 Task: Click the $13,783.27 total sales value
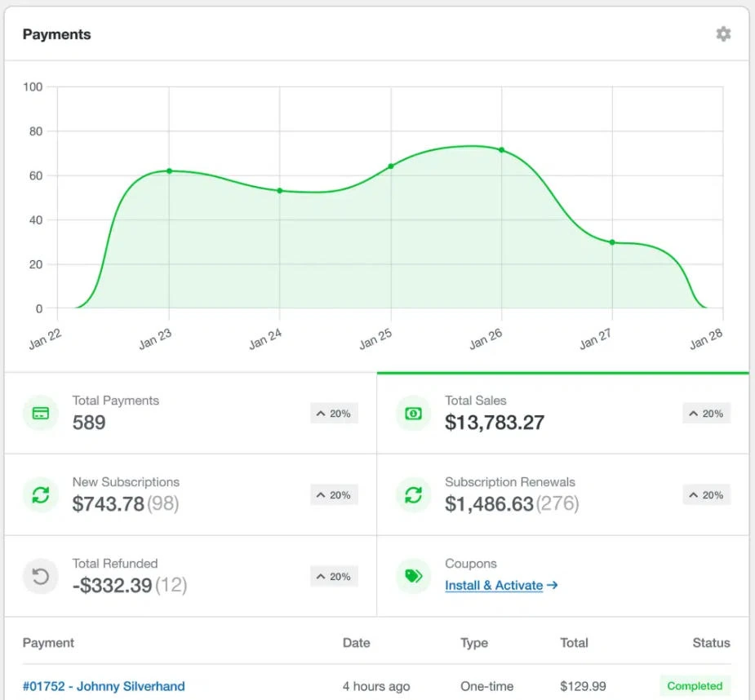point(495,423)
